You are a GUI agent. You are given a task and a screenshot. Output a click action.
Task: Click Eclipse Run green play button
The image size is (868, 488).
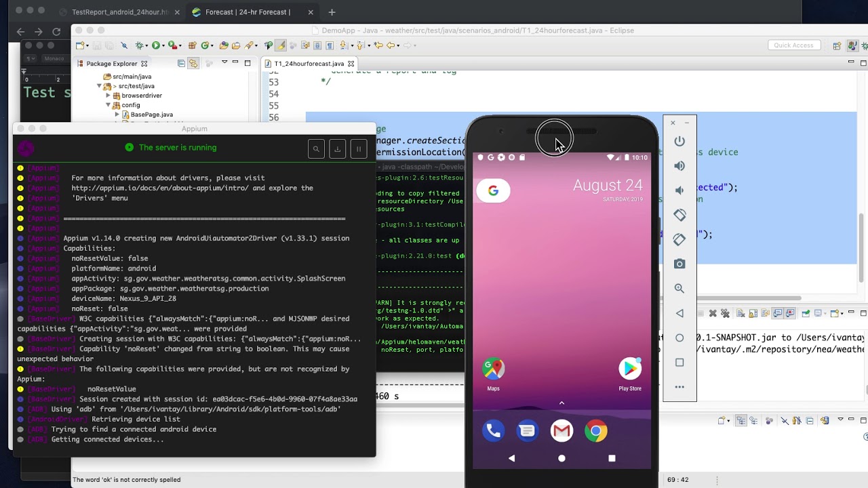(156, 45)
